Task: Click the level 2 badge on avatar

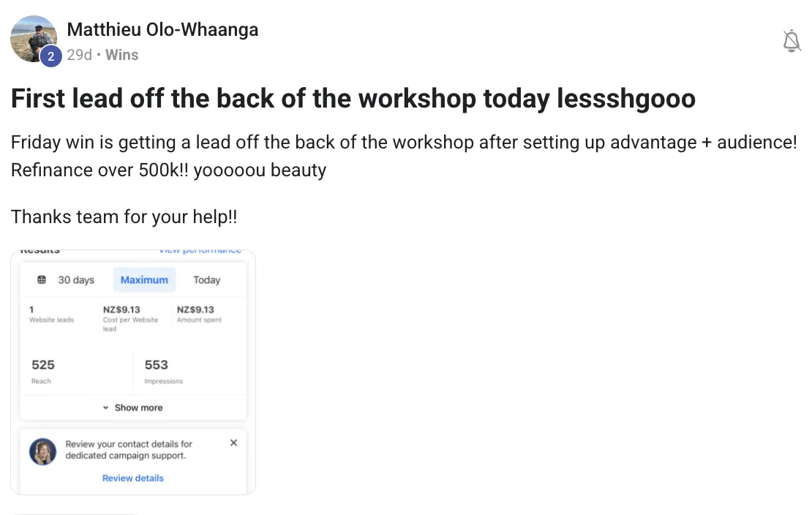Action: click(50, 56)
